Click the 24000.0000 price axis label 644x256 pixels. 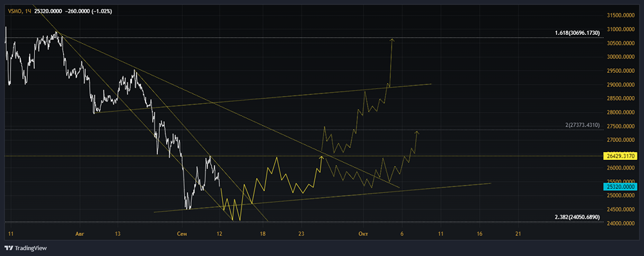621,224
